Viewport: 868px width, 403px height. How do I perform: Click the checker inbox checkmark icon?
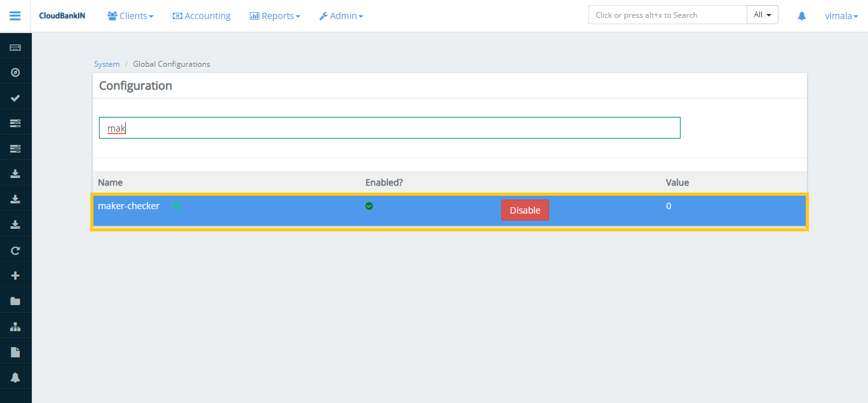click(15, 97)
